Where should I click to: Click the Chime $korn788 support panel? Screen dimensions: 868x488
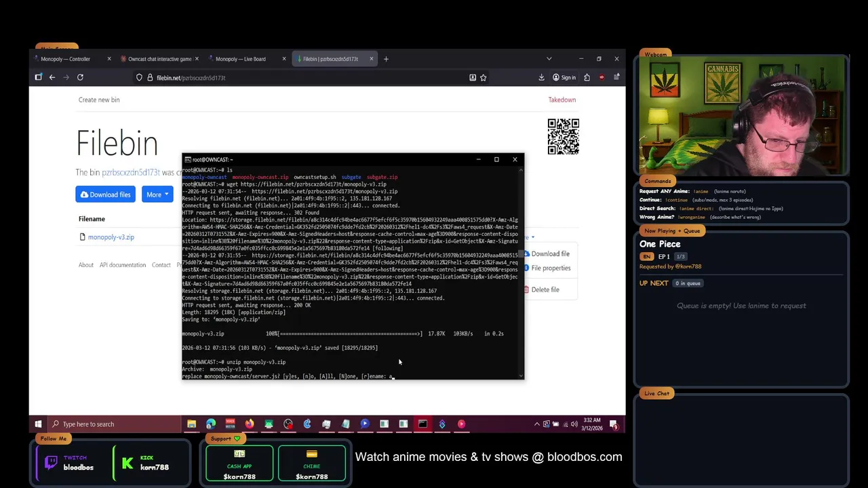(x=312, y=464)
